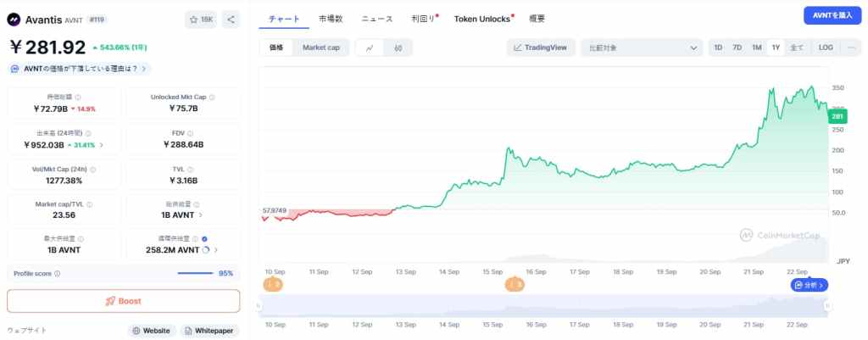Click right handle of chart range navigator
Image resolution: width=868 pixels, height=340 pixels.
click(x=828, y=306)
